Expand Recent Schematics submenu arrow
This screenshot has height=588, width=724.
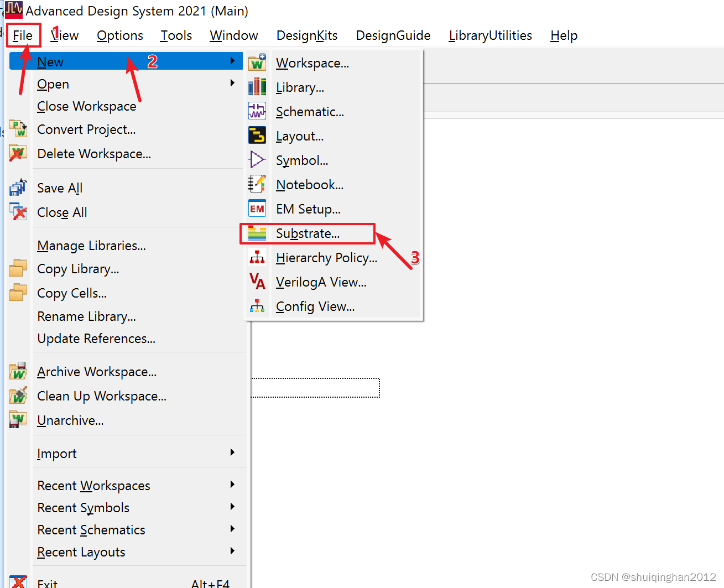[232, 529]
